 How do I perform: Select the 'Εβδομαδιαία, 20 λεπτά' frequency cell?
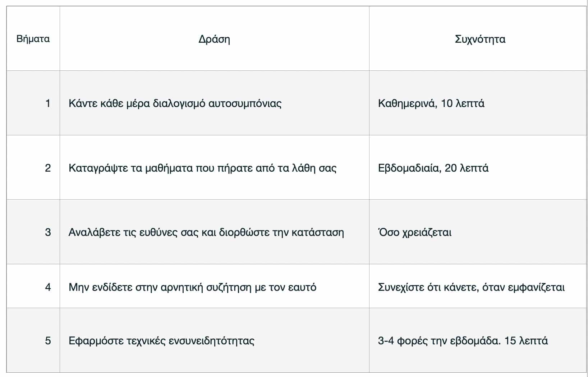click(x=433, y=168)
